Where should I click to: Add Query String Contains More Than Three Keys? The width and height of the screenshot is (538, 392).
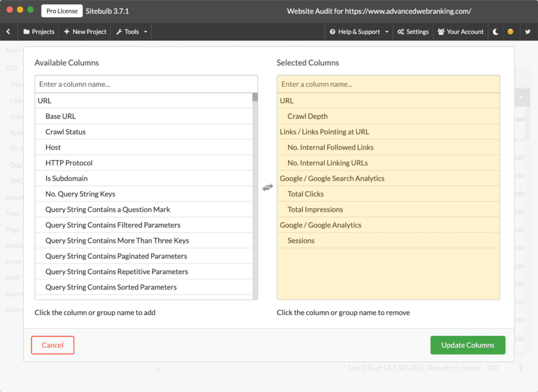[x=143, y=240]
